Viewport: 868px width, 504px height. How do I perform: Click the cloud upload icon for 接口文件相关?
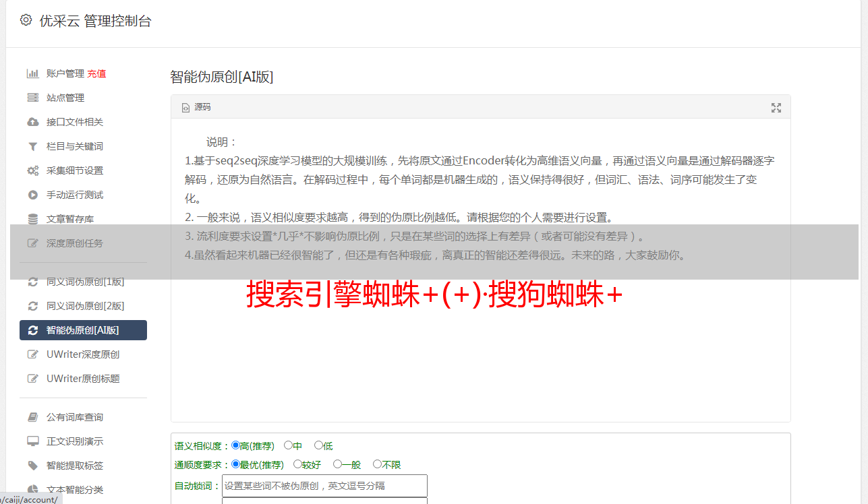pyautogui.click(x=32, y=122)
